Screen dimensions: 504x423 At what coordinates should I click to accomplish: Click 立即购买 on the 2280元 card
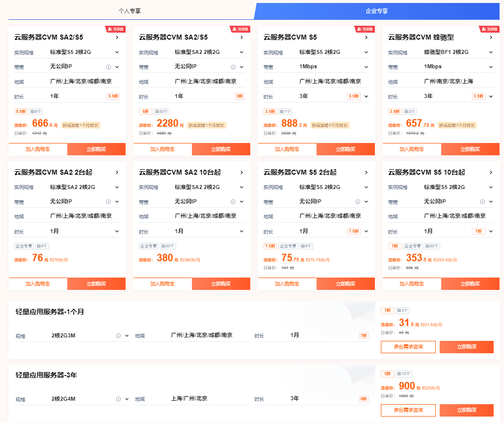221,149
